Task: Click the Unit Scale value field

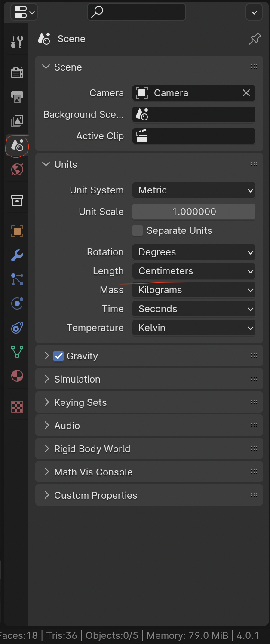Action: pyautogui.click(x=194, y=212)
